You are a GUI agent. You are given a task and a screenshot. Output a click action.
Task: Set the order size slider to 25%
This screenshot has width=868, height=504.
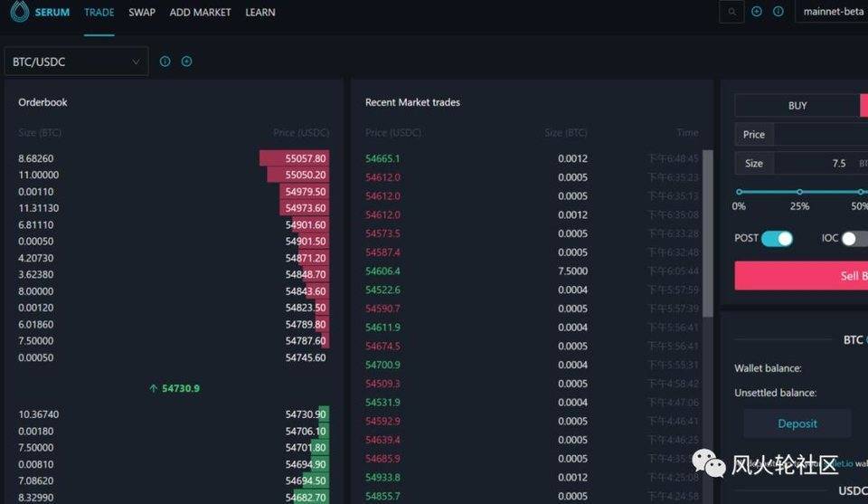click(x=799, y=192)
